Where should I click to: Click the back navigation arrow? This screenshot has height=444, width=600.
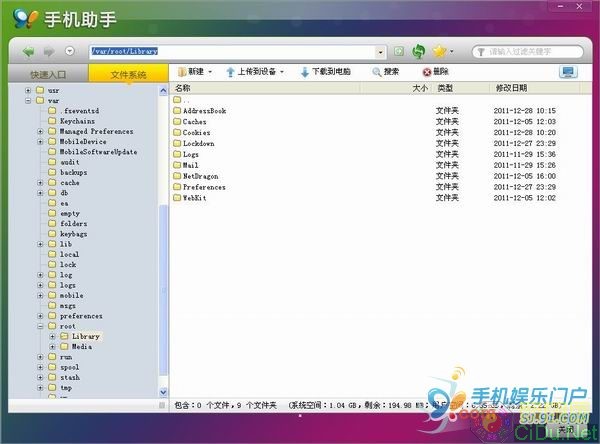coord(28,51)
